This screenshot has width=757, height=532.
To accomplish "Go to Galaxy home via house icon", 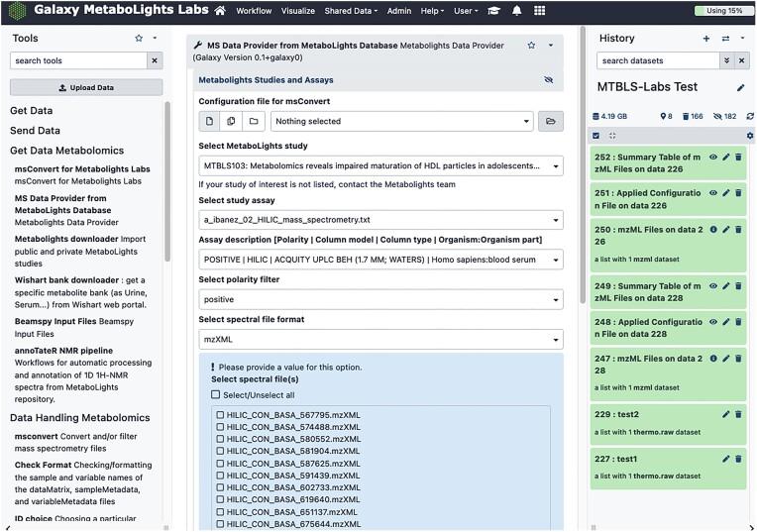I will pos(220,11).
